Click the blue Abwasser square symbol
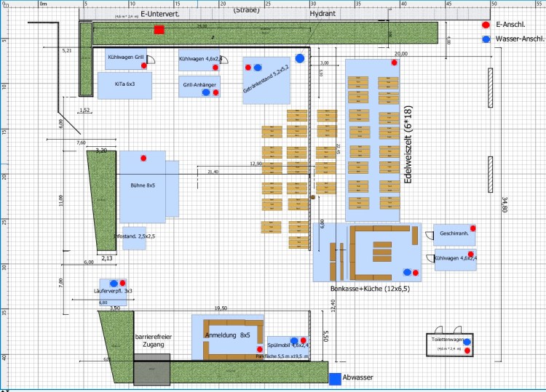The height and width of the screenshot is (392, 546). 334,379
